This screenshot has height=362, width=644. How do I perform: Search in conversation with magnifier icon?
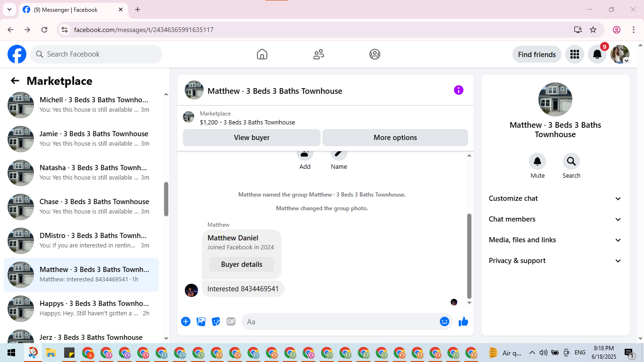tap(571, 161)
